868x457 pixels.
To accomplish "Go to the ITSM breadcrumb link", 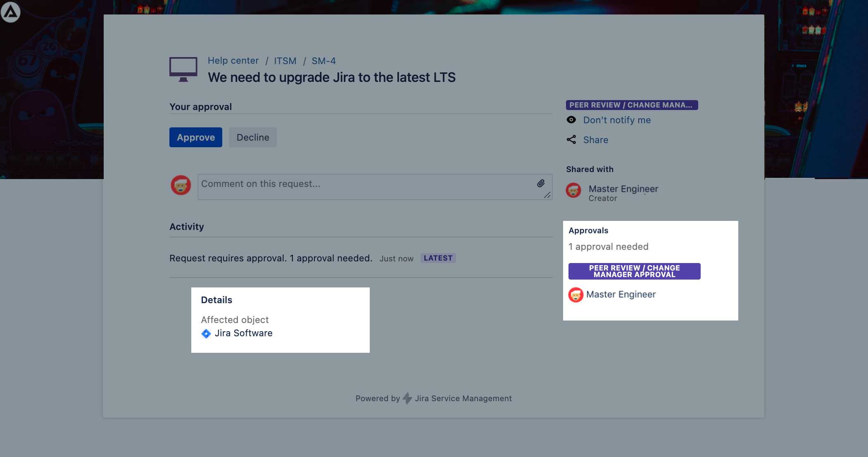I will [285, 61].
